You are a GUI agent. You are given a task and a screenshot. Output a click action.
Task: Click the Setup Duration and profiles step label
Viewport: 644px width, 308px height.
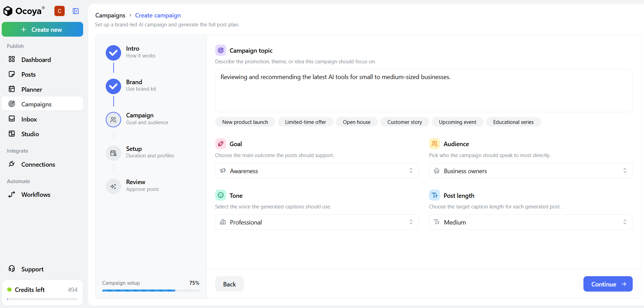(150, 152)
